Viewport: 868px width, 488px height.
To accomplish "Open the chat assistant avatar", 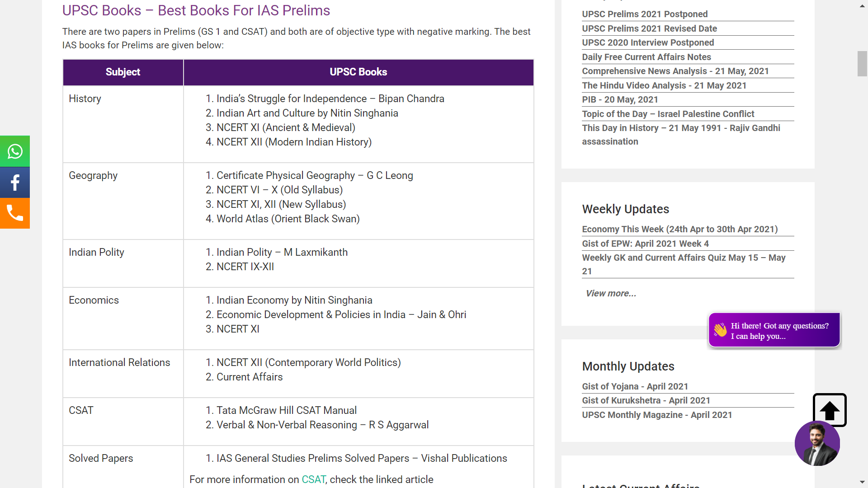I will pyautogui.click(x=817, y=443).
